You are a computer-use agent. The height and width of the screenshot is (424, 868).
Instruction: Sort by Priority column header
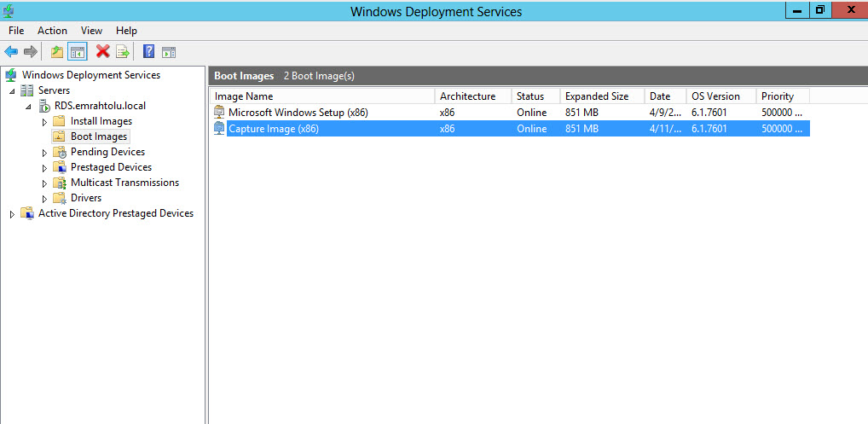(783, 96)
